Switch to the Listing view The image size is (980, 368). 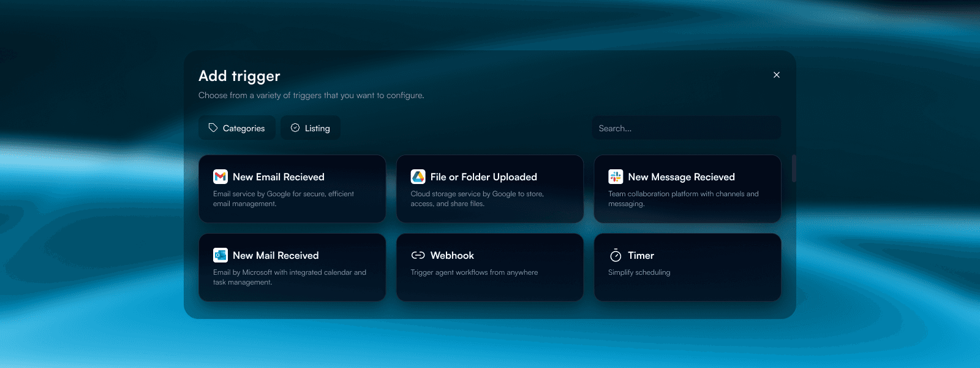tap(311, 128)
